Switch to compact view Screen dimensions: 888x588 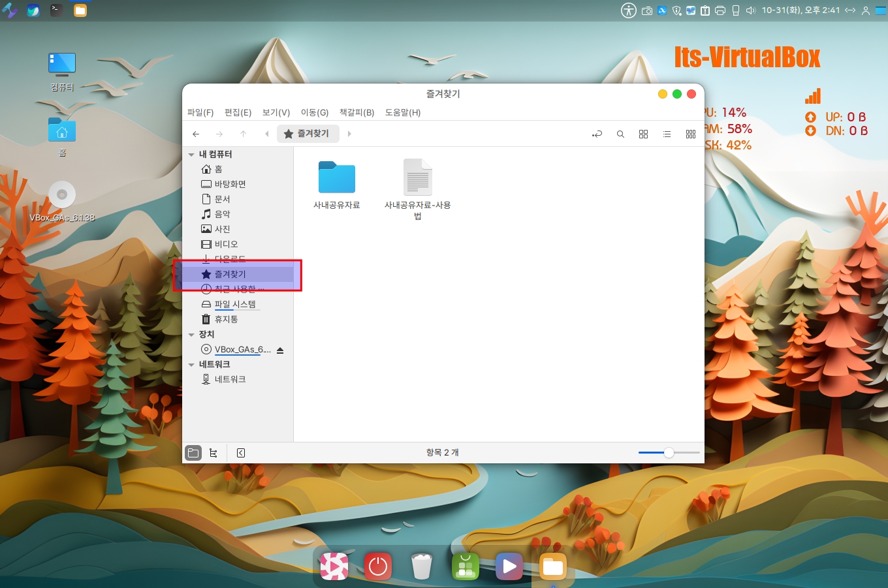(691, 134)
